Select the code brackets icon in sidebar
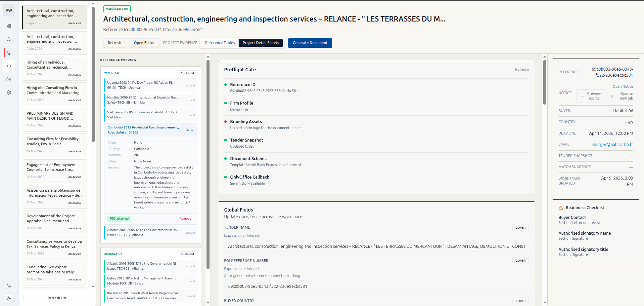 pos(9,66)
